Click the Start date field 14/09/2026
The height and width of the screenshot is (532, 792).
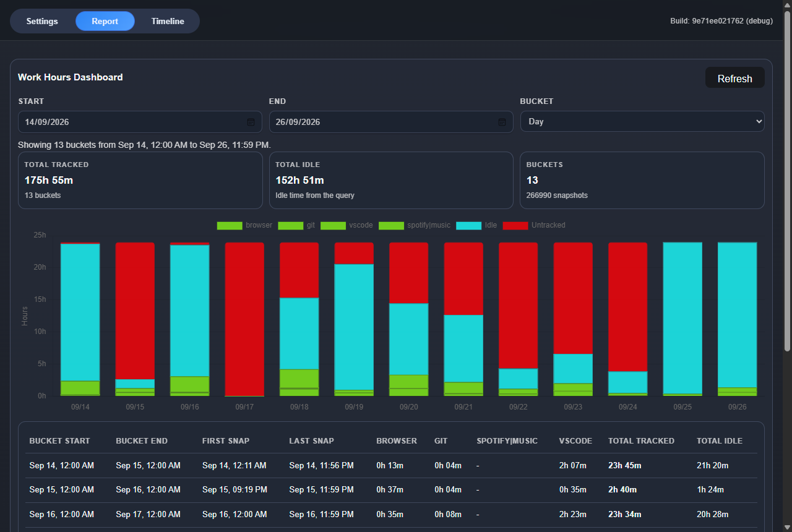[140, 122]
